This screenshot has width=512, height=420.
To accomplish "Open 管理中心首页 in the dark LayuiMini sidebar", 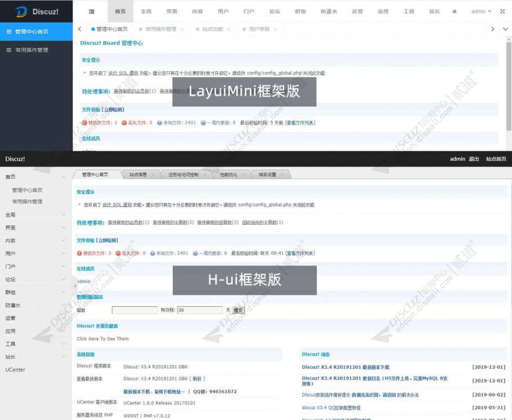I will click(x=36, y=31).
